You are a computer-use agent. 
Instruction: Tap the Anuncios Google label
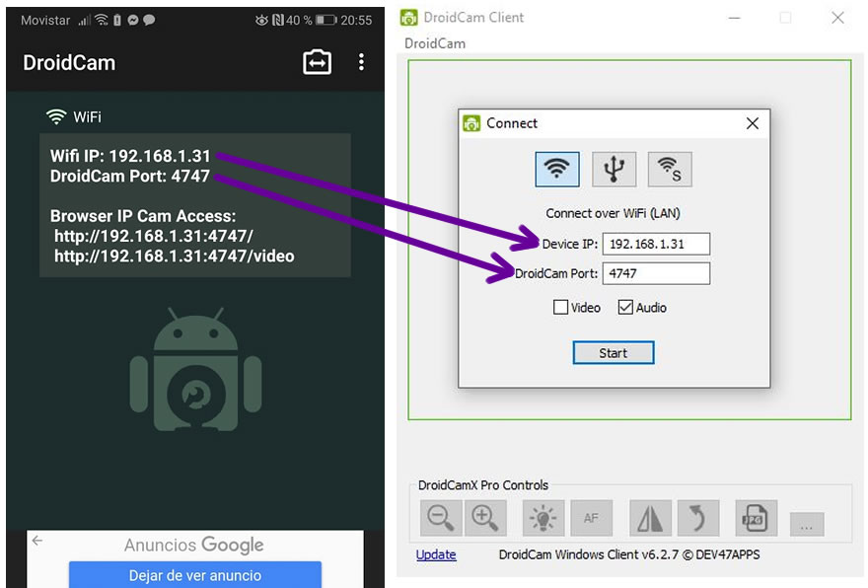pos(193,545)
